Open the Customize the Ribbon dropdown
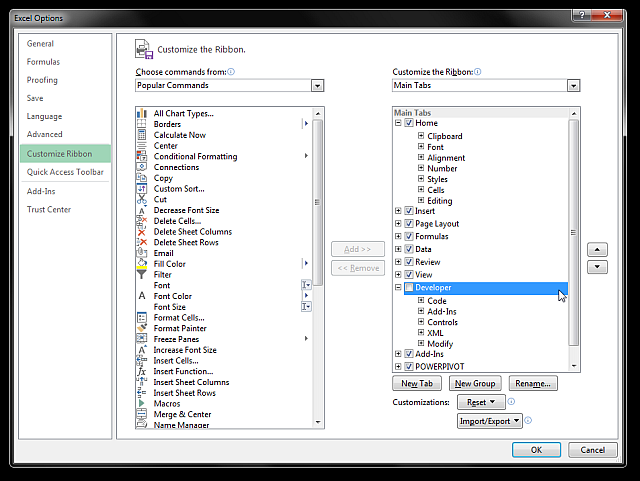Viewport: 640px width, 481px height. pyautogui.click(x=573, y=85)
